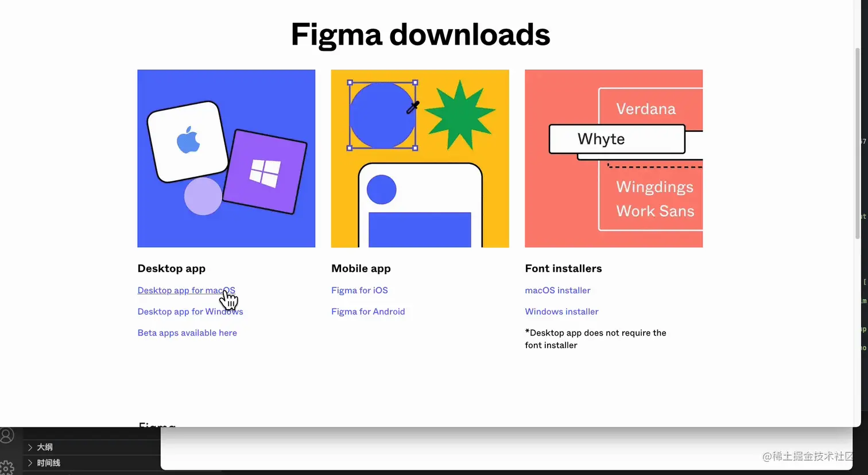Click the font installer footnote text
This screenshot has height=475, width=868.
(x=596, y=339)
